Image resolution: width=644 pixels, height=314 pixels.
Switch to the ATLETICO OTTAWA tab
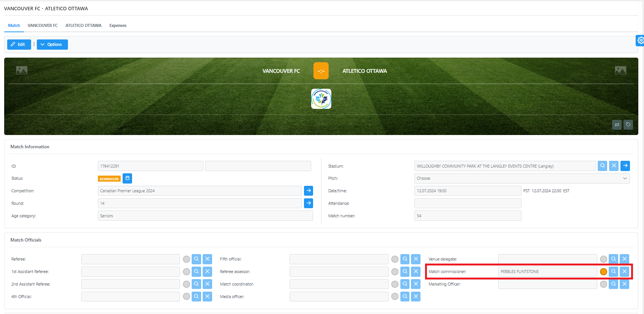click(83, 25)
